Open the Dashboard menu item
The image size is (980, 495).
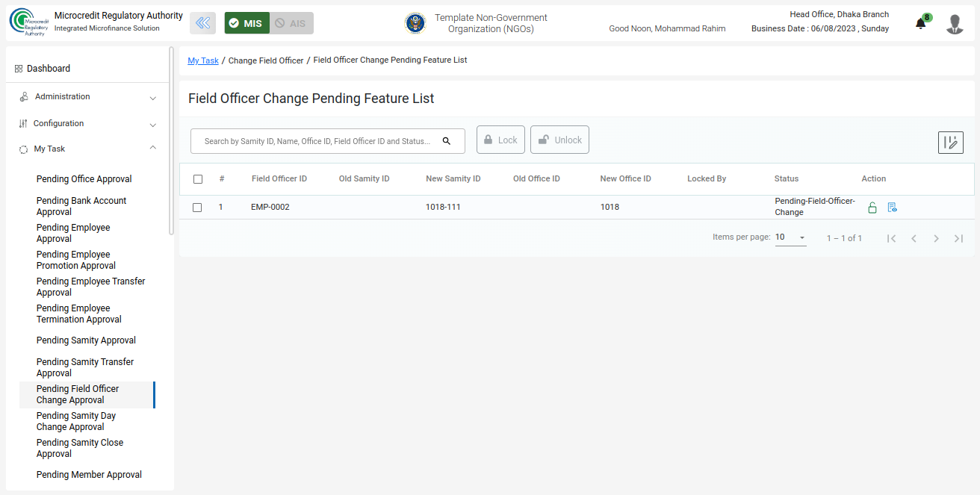click(x=49, y=69)
